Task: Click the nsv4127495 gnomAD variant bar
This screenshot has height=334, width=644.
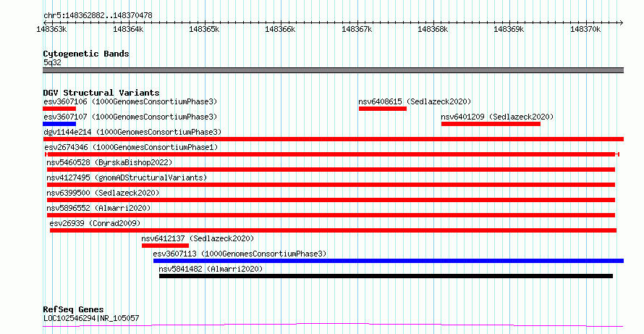Action: point(331,185)
